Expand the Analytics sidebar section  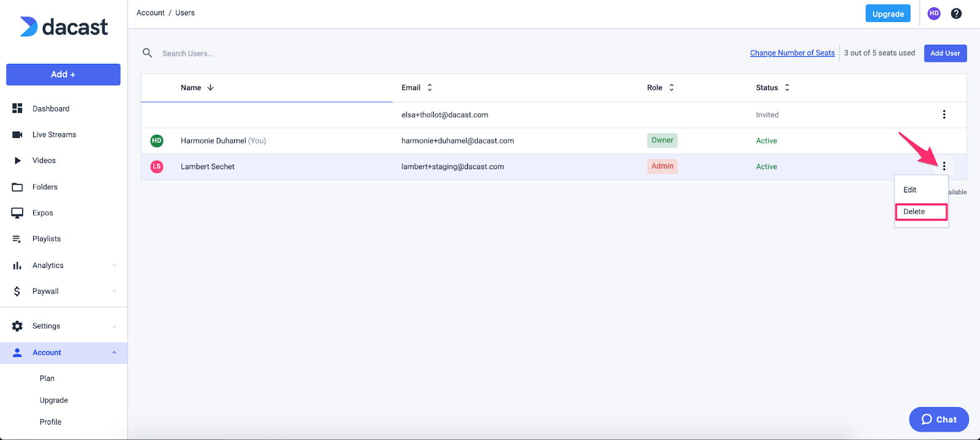pos(115,265)
